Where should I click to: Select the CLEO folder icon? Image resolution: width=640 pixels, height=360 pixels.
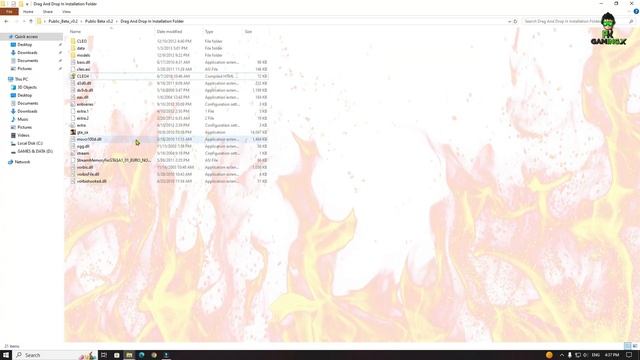click(x=73, y=41)
